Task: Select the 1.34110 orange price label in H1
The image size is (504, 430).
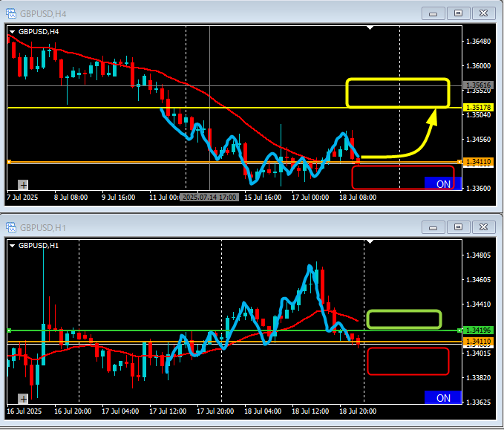Action: (x=478, y=342)
